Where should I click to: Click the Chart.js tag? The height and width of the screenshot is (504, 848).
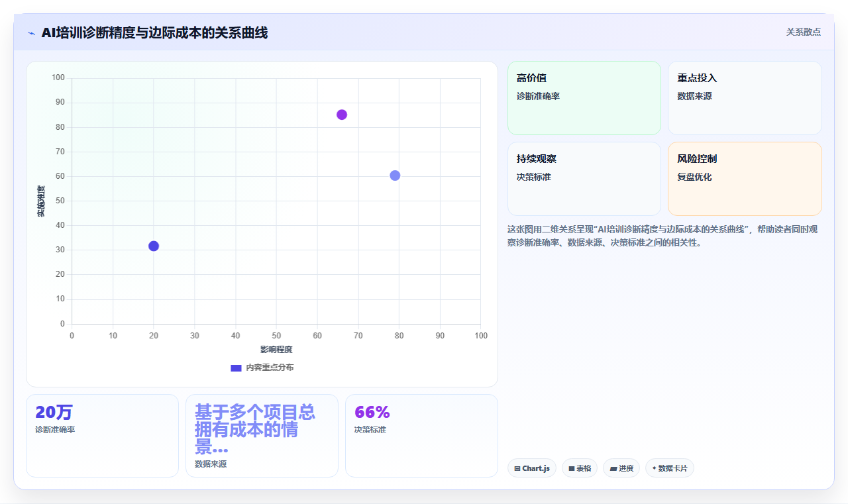point(532,468)
